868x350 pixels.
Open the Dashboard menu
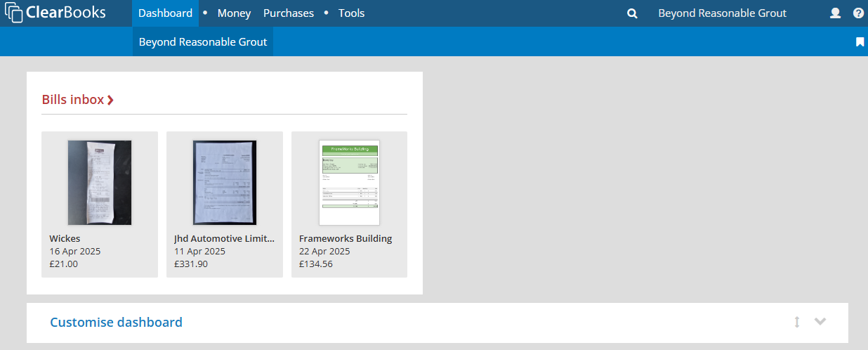pyautogui.click(x=165, y=13)
